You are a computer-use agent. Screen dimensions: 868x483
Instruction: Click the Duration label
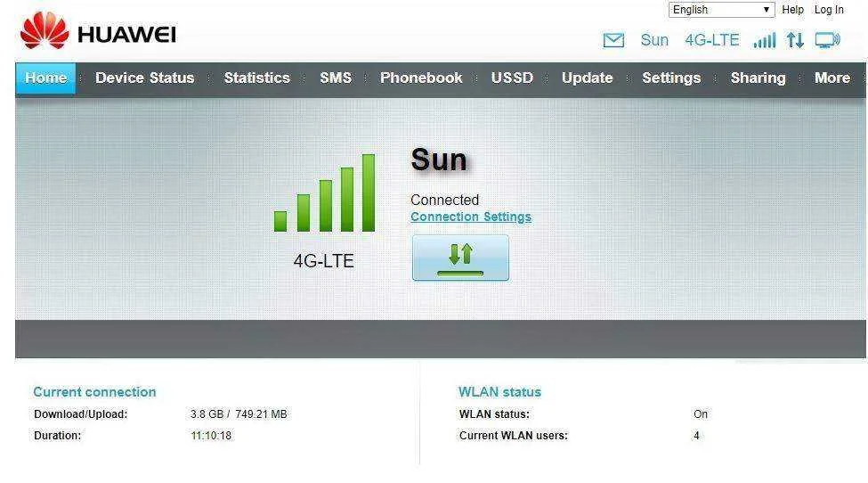[58, 436]
